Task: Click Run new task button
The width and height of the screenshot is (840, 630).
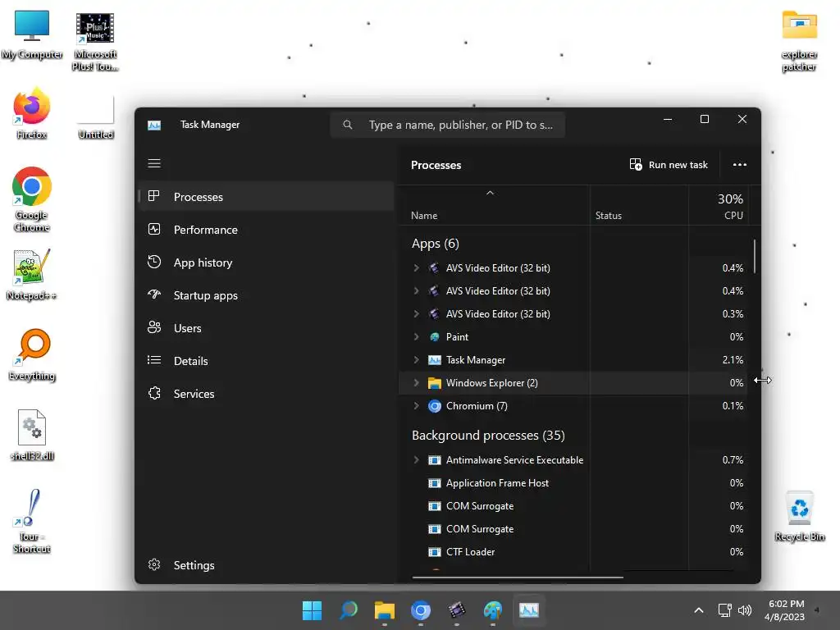Action: tap(669, 164)
